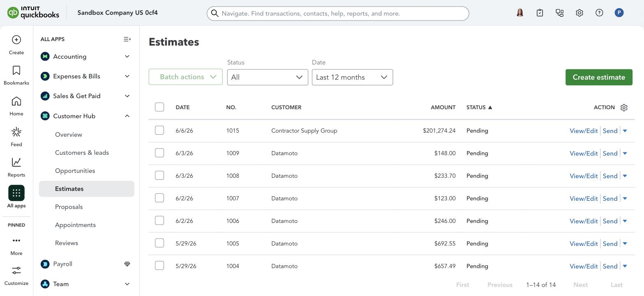Toggle the select-all estimates checkbox
Viewport: 644px width, 296px height.
159,107
